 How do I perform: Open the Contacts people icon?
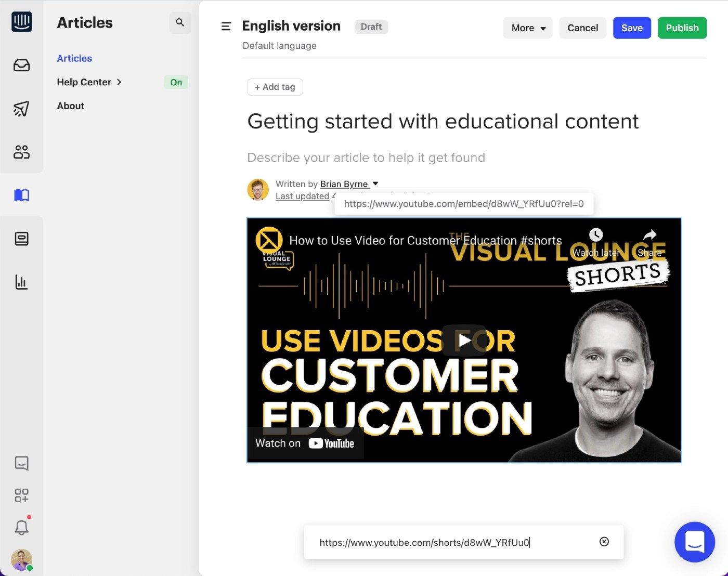21,152
